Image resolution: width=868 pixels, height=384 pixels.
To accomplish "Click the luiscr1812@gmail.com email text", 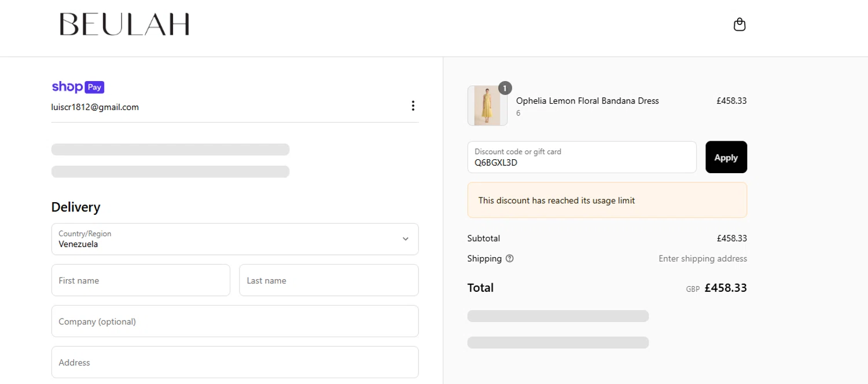I will click(95, 107).
